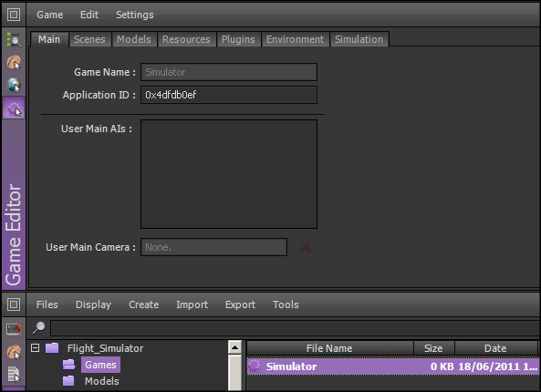Screen dimensions: 541x392
Task: Click the lower panel layout square icon
Action: 14,304
